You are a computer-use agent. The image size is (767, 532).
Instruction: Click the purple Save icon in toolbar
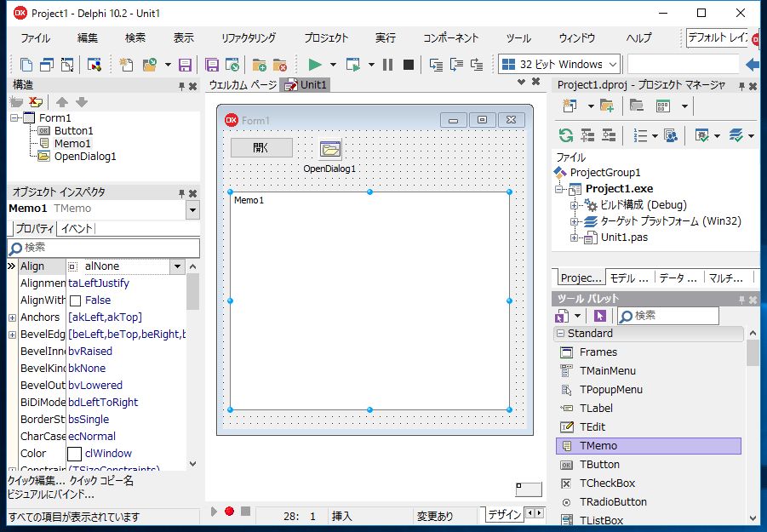(x=185, y=65)
